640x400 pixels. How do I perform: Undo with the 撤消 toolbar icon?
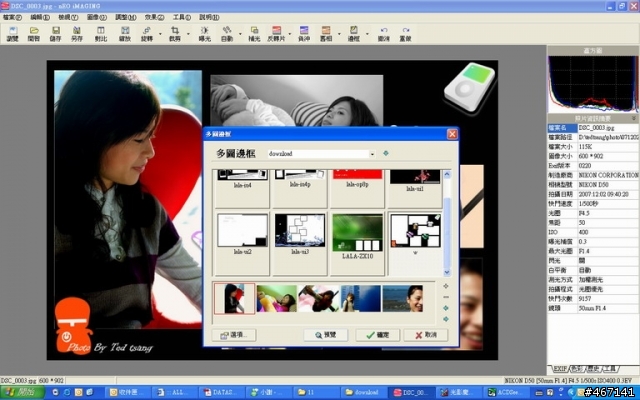point(384,34)
